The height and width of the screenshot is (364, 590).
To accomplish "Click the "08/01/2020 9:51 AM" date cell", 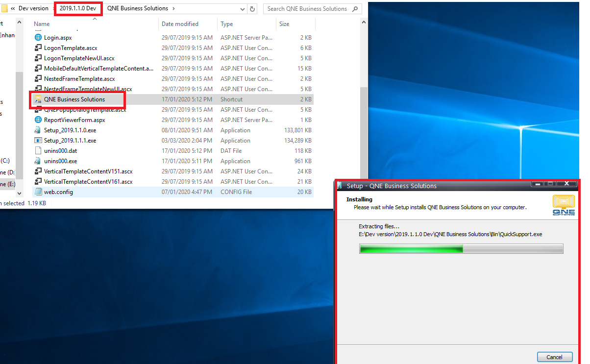I will tap(187, 130).
